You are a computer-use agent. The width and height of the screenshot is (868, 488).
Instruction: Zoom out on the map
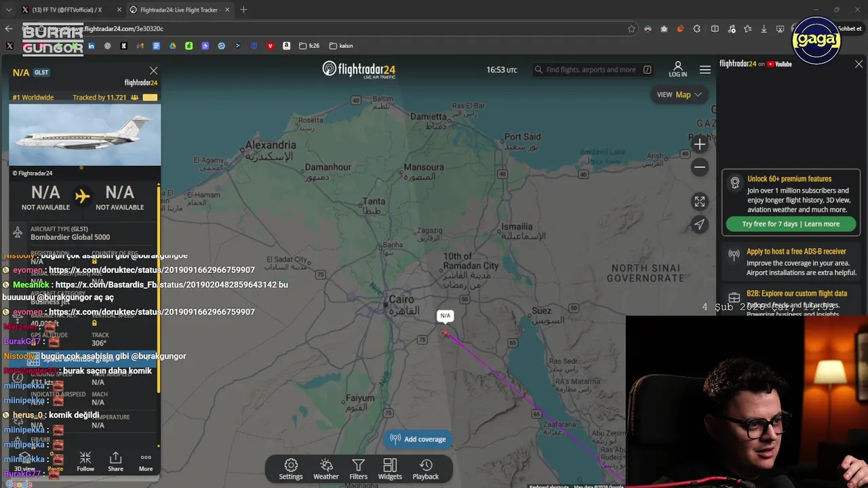coord(700,167)
